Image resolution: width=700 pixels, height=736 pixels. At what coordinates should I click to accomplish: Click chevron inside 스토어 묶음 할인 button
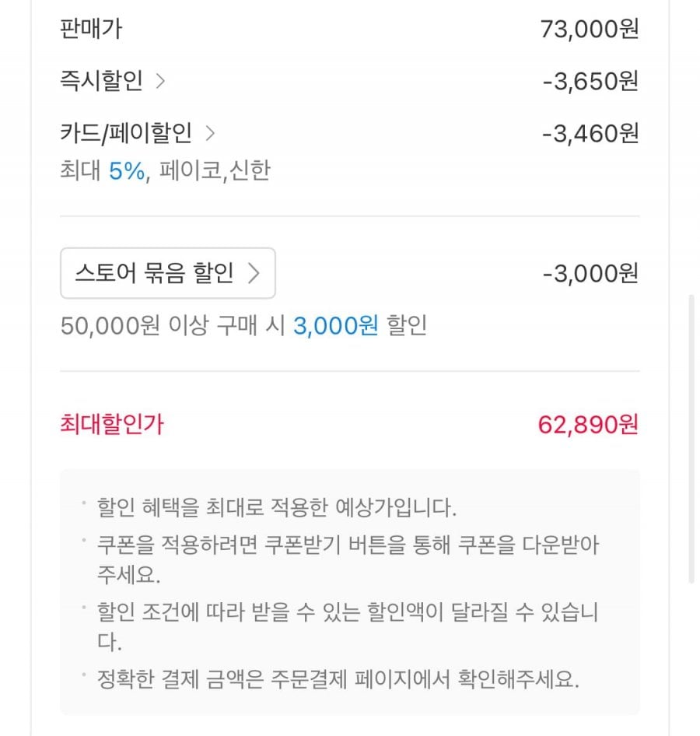253,273
